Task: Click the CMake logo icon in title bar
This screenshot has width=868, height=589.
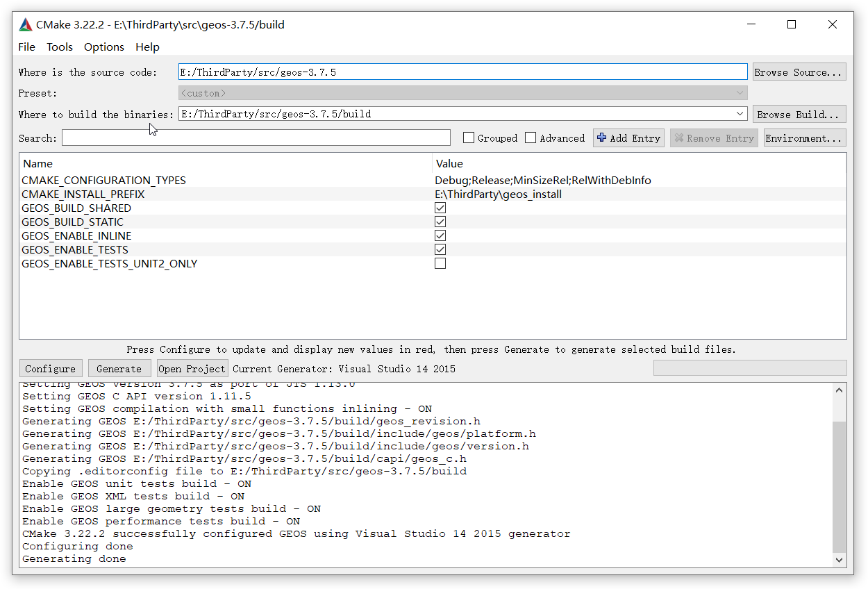Action: click(x=26, y=24)
